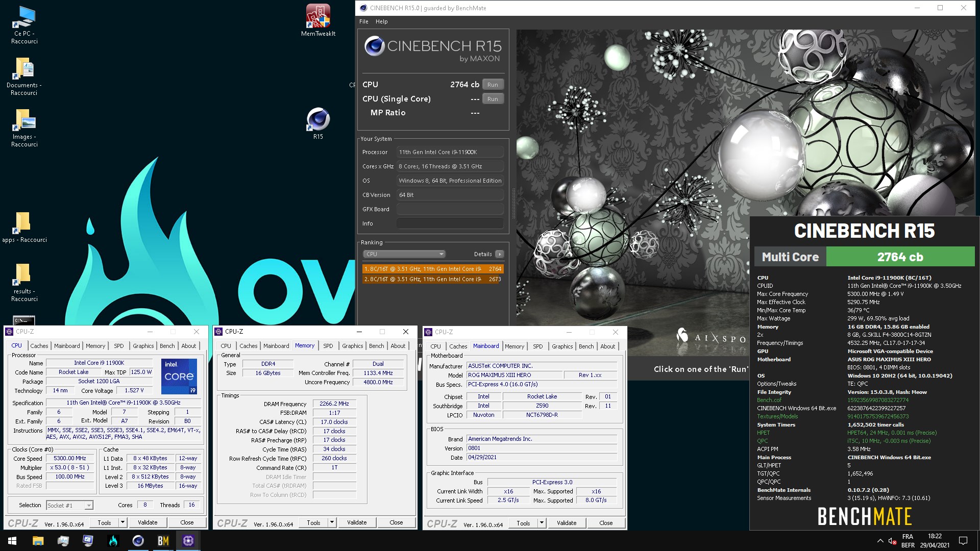Click the GFX Board field

[450, 209]
